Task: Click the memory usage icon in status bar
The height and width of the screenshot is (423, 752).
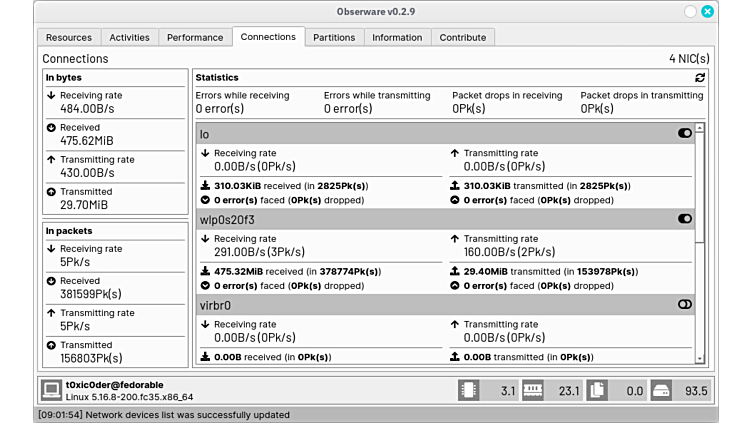Action: coord(533,390)
